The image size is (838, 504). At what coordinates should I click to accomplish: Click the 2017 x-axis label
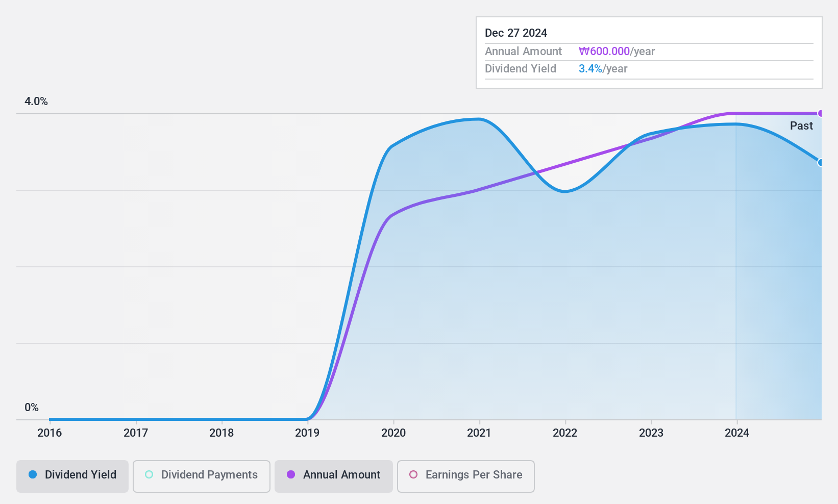136,433
